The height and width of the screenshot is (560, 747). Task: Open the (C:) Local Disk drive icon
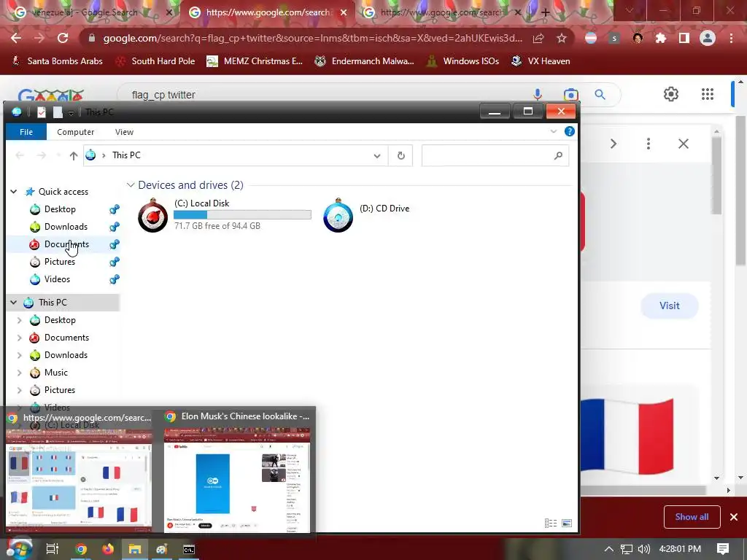pos(153,215)
